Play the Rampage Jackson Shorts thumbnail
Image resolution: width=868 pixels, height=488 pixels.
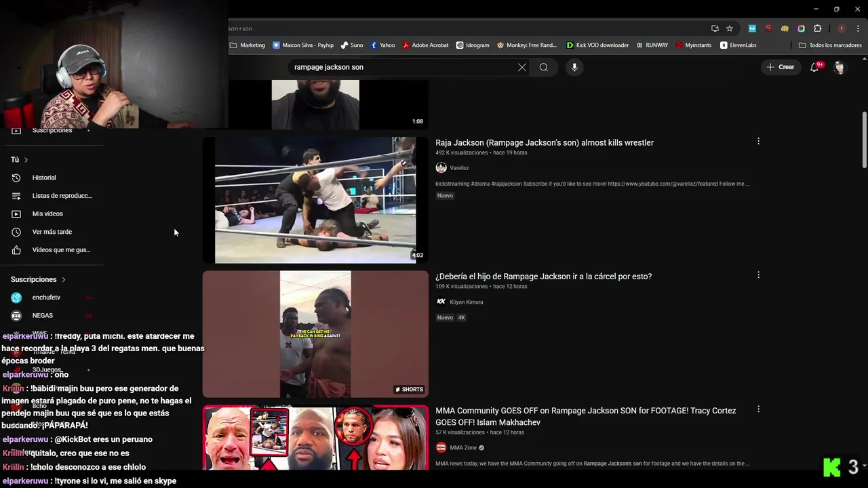315,334
